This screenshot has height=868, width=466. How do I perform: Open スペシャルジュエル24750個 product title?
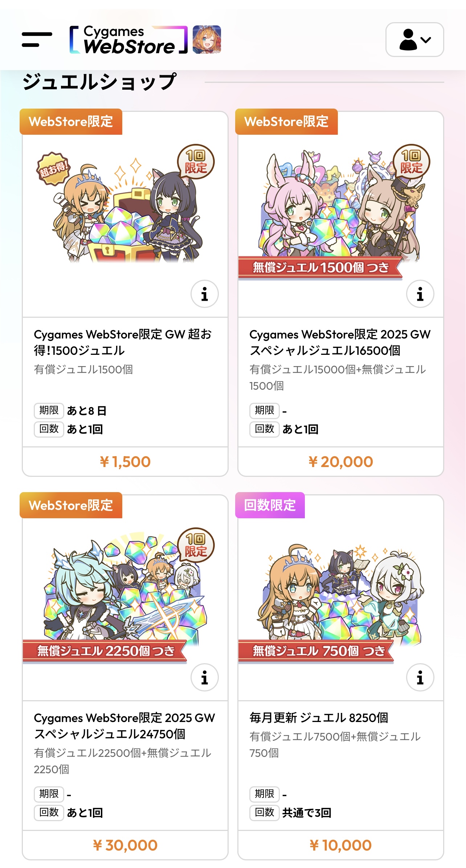coord(124,726)
